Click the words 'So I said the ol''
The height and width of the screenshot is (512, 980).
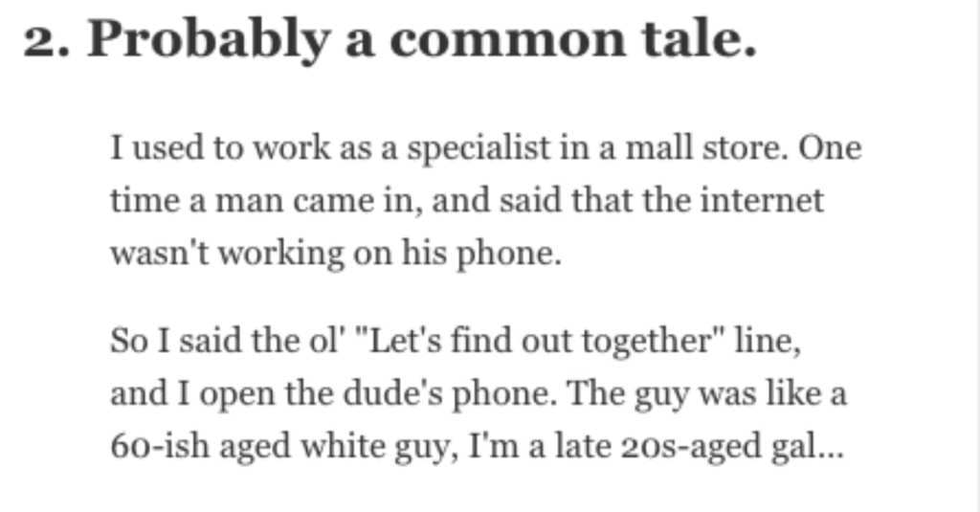pos(228,342)
